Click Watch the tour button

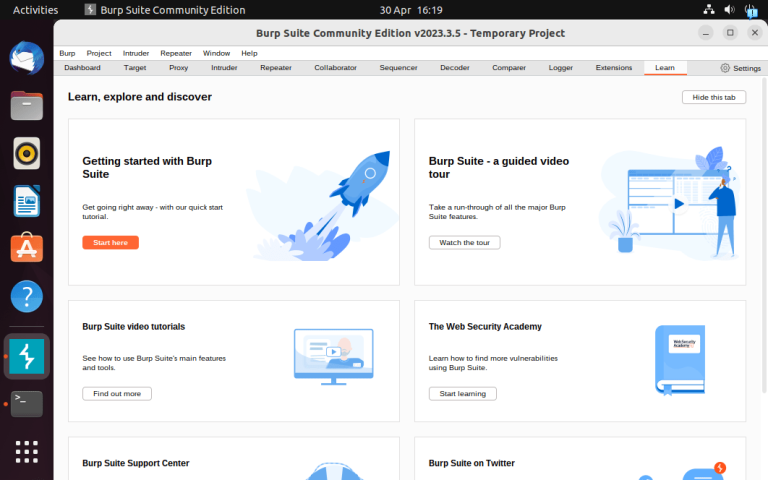pyautogui.click(x=464, y=242)
